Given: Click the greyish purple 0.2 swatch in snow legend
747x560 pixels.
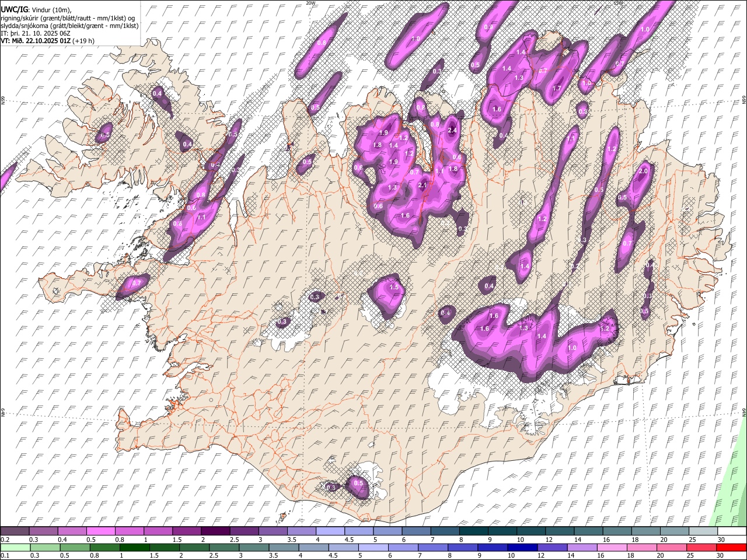Looking at the screenshot, I should (x=15, y=531).
